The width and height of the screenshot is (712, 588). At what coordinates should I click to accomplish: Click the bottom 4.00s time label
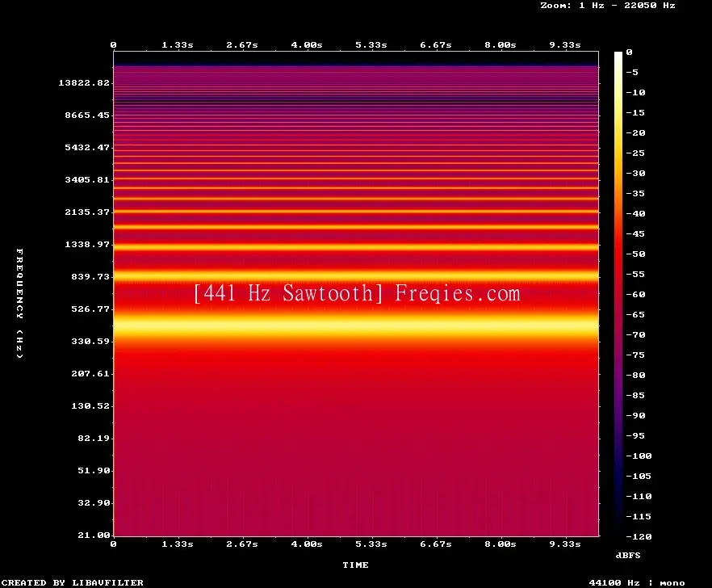tap(307, 544)
